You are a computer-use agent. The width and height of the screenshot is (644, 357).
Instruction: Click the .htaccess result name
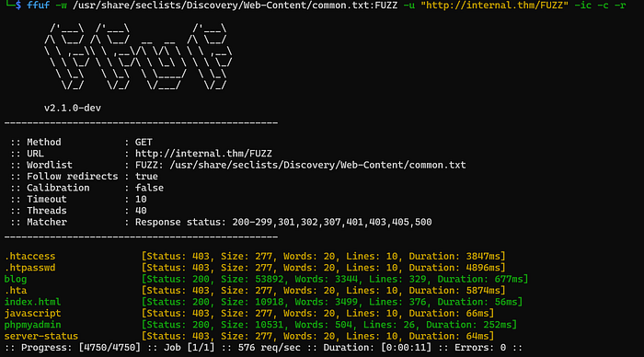(29, 257)
